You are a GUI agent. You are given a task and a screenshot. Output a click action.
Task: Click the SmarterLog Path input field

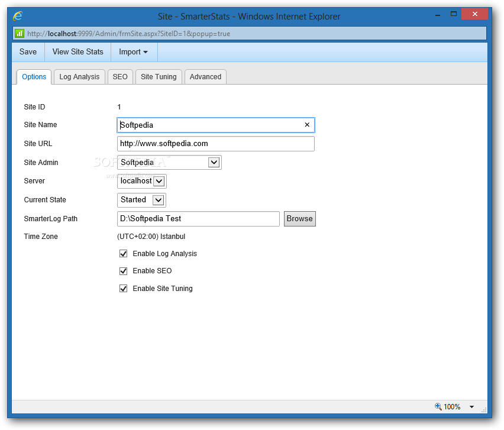click(x=198, y=218)
